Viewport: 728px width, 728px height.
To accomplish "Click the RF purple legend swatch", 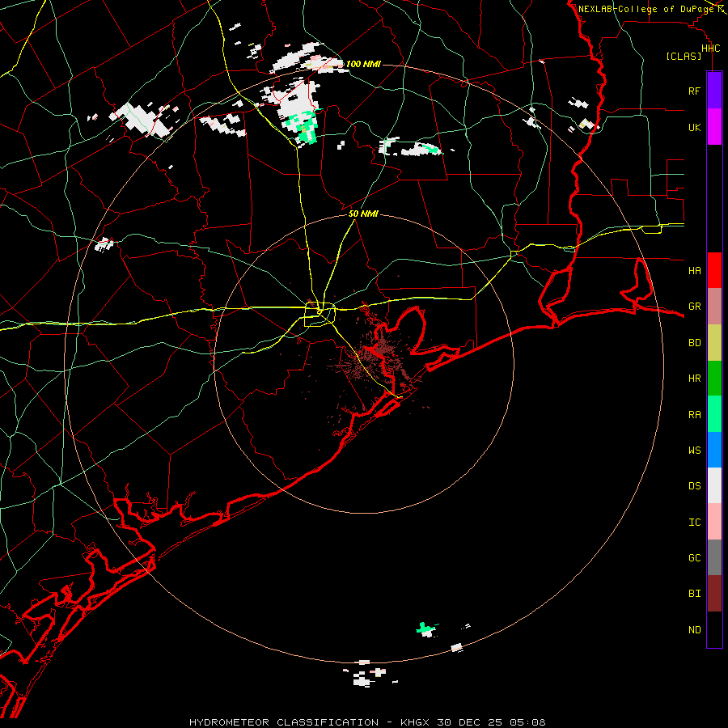I will 714,91.
